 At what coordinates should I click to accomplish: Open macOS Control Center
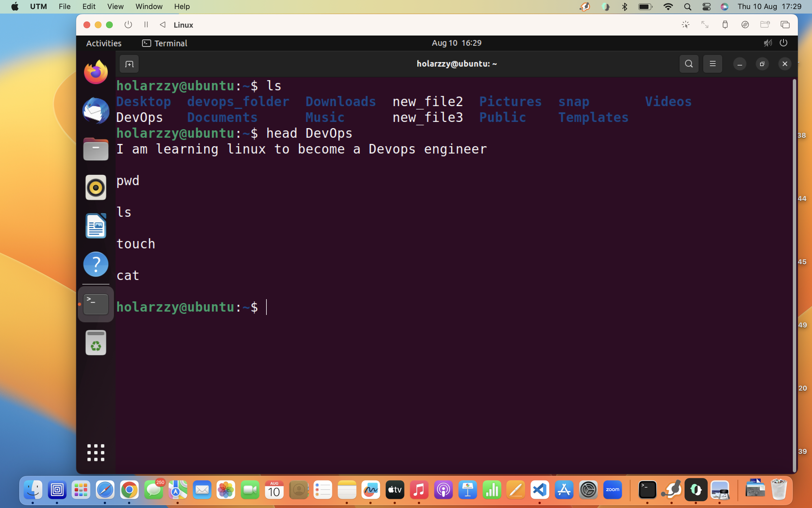tap(706, 6)
